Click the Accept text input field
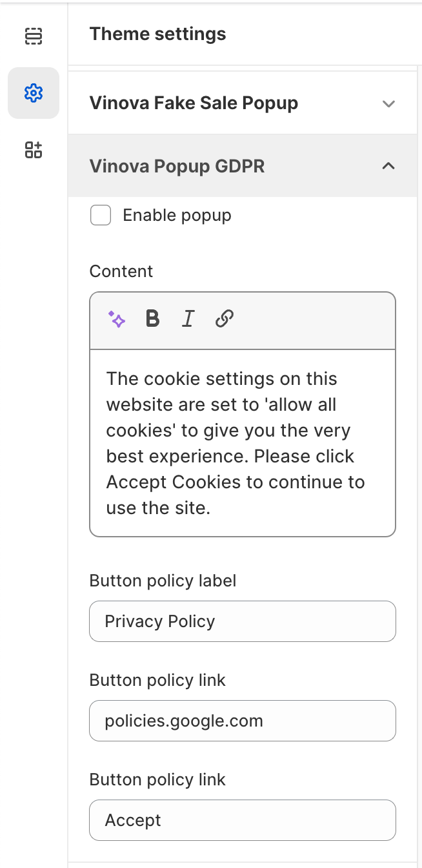The width and height of the screenshot is (422, 868). [242, 820]
